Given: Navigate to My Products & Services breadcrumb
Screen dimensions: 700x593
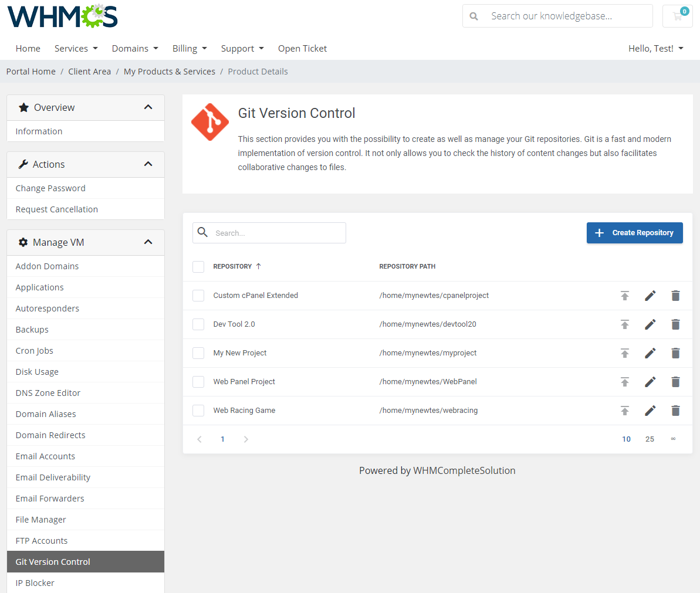Looking at the screenshot, I should [x=169, y=71].
